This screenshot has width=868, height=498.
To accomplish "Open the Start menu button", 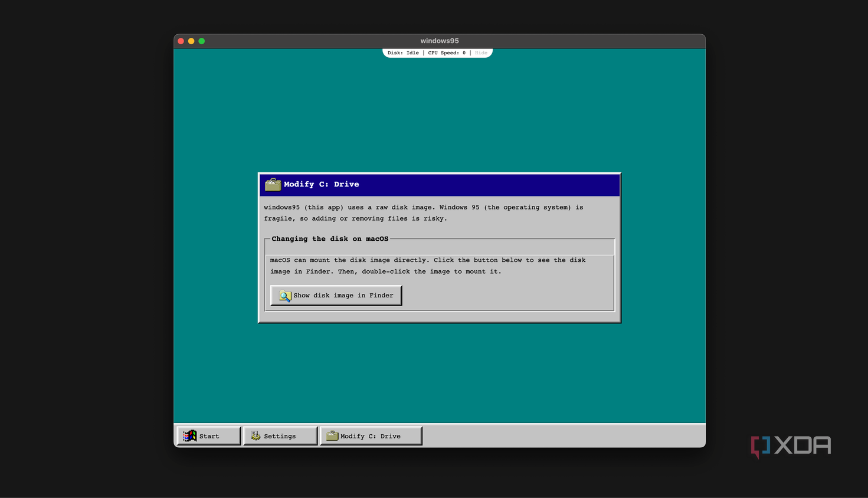I will (209, 436).
